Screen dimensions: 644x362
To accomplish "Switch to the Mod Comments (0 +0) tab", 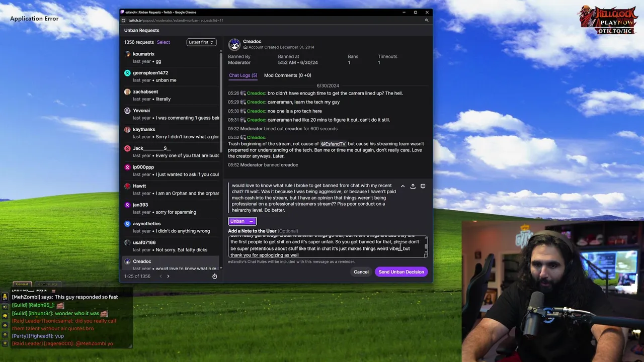I will click(x=287, y=75).
